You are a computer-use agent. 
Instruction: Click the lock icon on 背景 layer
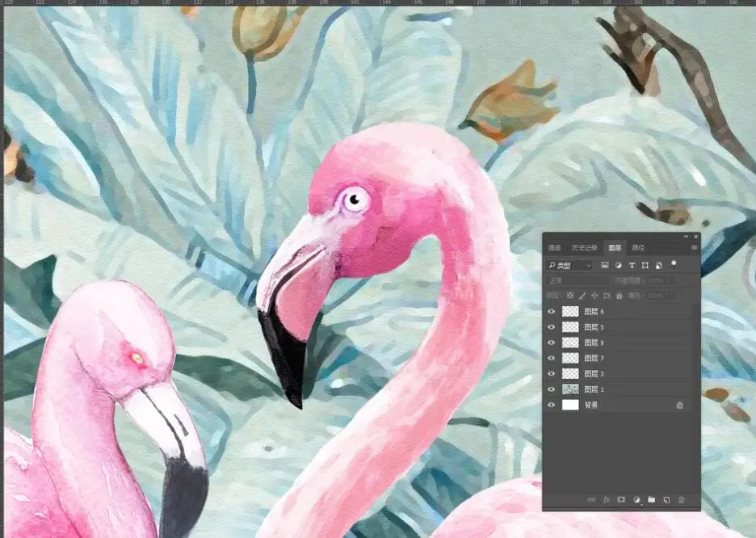point(680,405)
